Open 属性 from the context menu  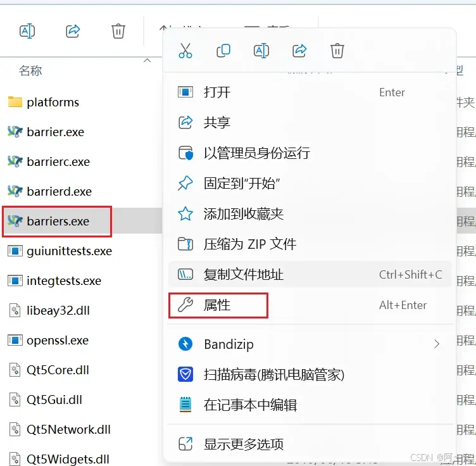[310, 305]
